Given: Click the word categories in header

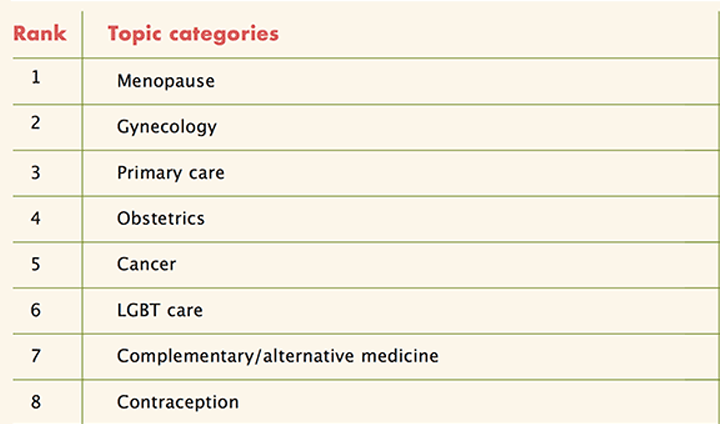Looking at the screenshot, I should [224, 35].
